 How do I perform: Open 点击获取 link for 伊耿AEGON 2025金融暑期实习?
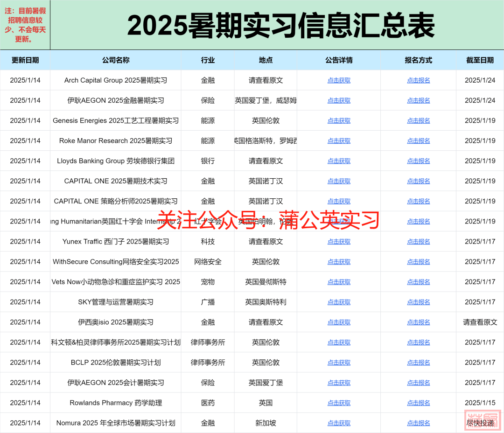coord(339,101)
